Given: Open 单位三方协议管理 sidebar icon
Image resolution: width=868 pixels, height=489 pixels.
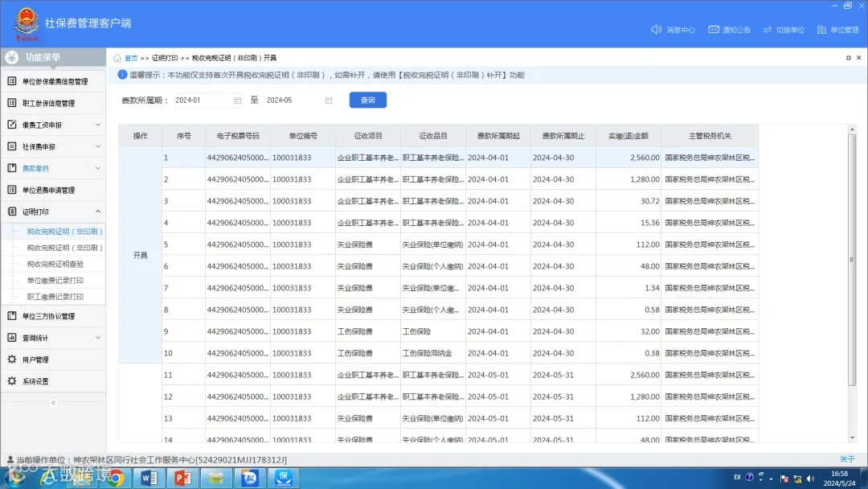Looking at the screenshot, I should click(11, 315).
